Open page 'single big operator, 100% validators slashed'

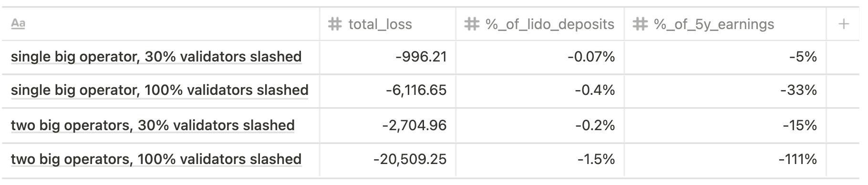(x=159, y=90)
